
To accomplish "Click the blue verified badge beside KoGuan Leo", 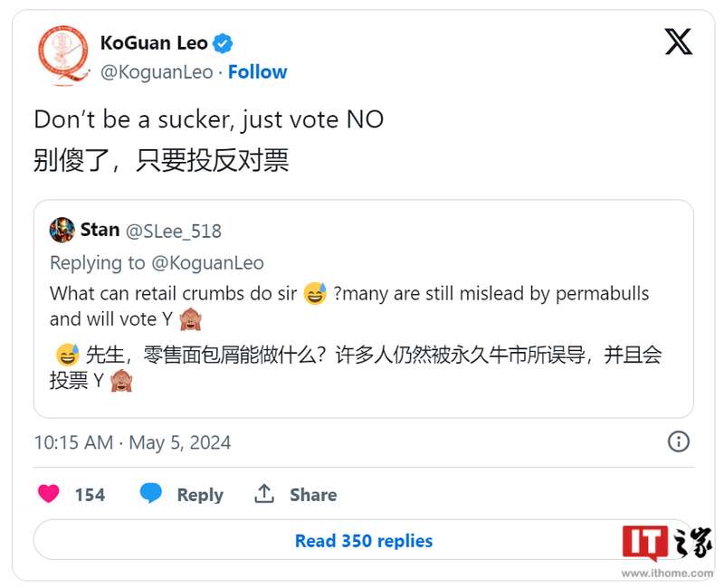I will (x=223, y=43).
